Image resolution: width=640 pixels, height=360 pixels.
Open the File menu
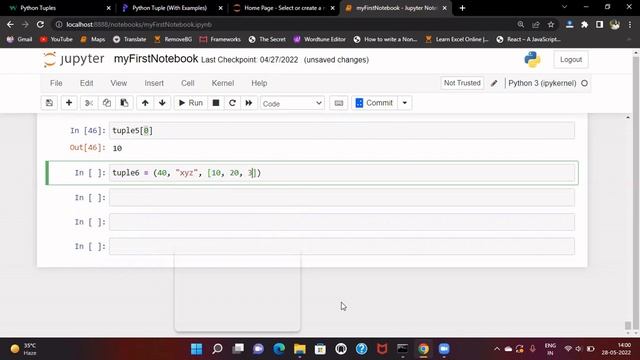tap(56, 83)
